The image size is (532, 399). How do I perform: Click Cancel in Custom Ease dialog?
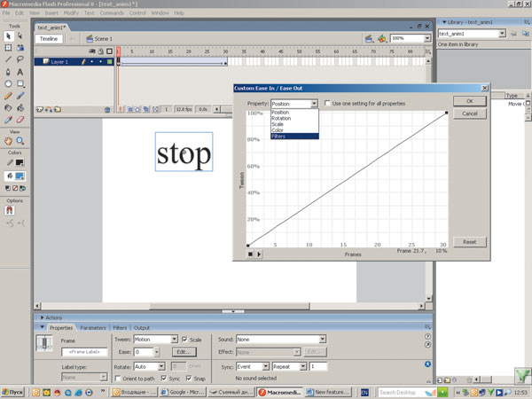(470, 113)
